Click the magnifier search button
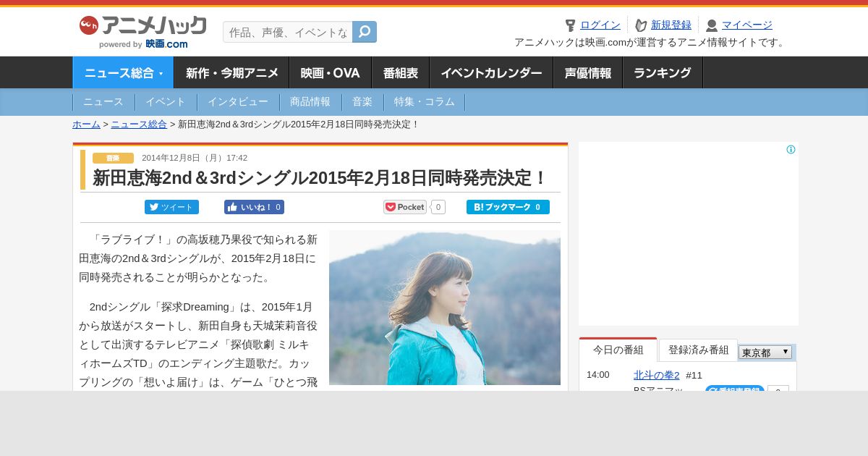 point(365,32)
